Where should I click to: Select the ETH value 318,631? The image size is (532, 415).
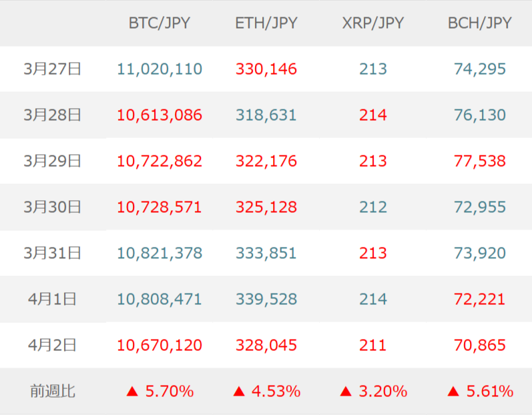(x=266, y=115)
